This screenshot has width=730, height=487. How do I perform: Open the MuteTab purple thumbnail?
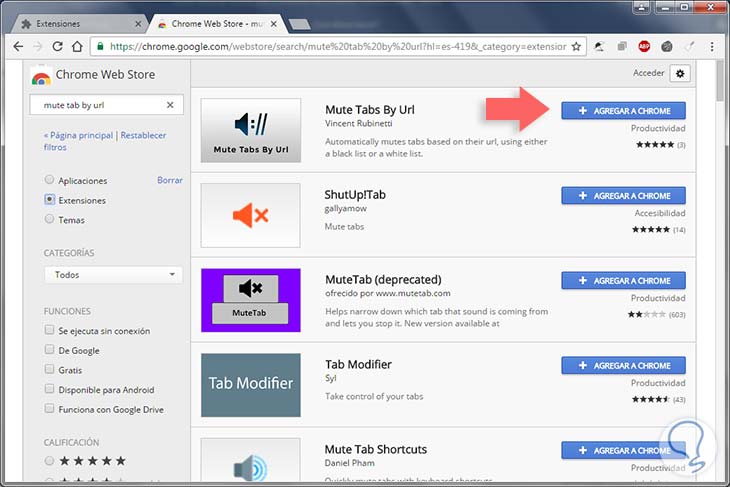251,300
